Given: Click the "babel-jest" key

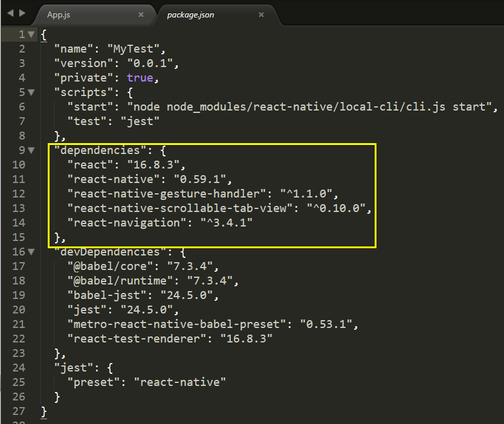Looking at the screenshot, I should click(107, 295).
